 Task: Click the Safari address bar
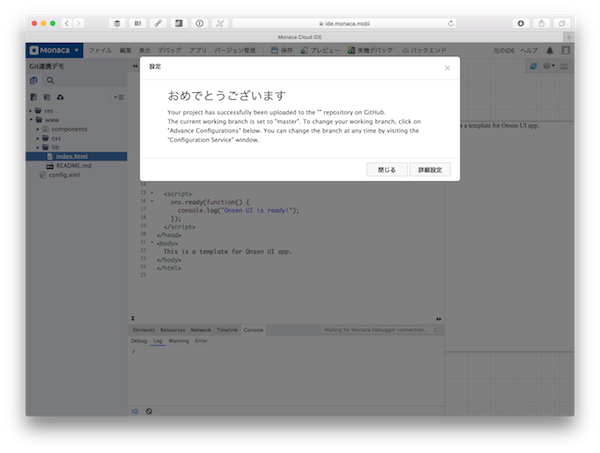click(344, 23)
